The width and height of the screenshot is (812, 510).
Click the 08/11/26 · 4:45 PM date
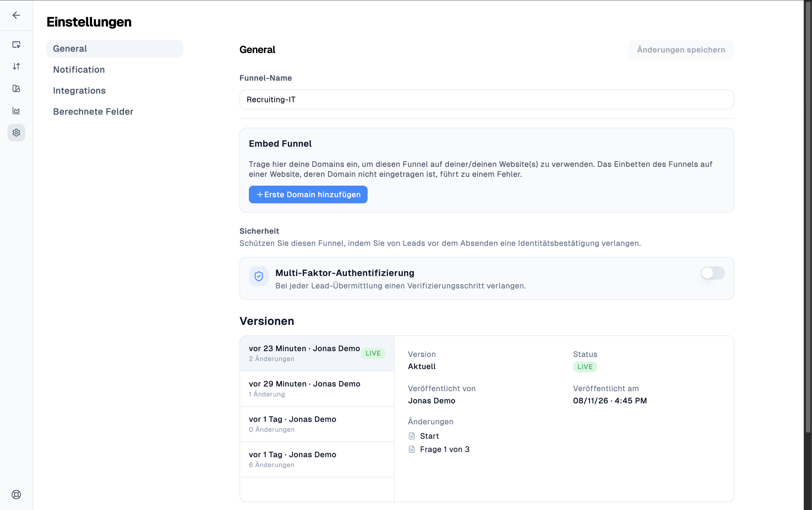tap(610, 401)
